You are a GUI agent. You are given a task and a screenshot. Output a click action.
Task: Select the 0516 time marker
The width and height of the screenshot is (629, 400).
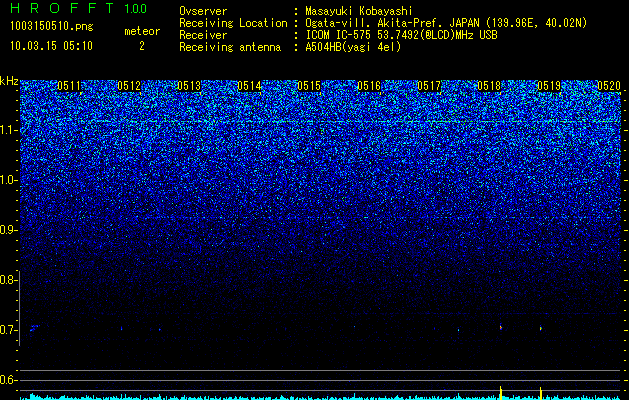[x=369, y=86]
